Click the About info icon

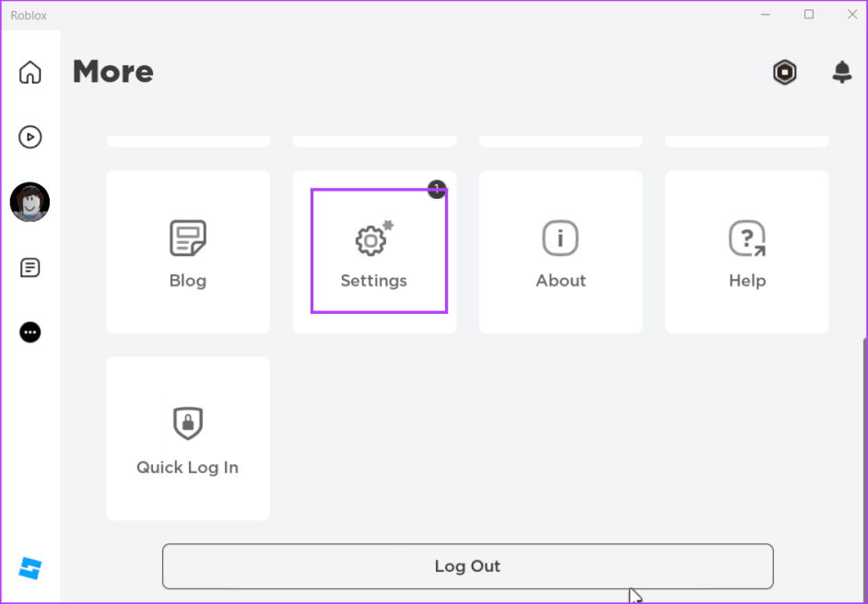click(560, 238)
